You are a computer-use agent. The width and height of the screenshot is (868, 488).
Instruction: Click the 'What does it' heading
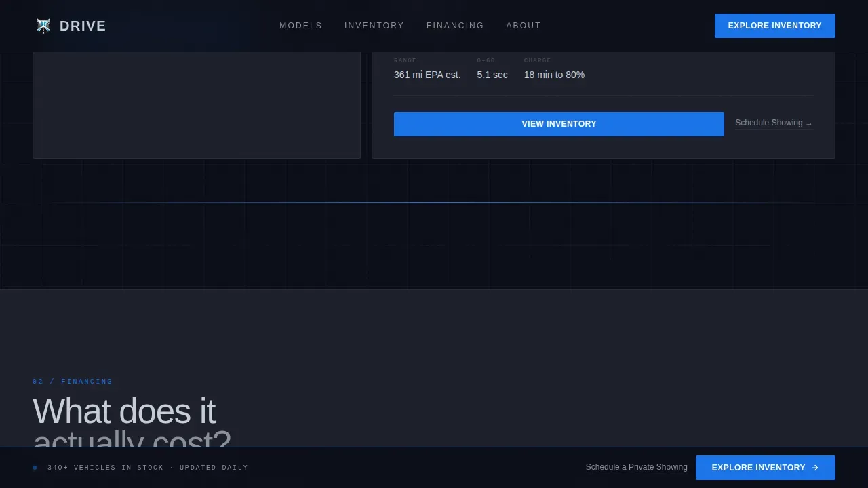coord(124,411)
